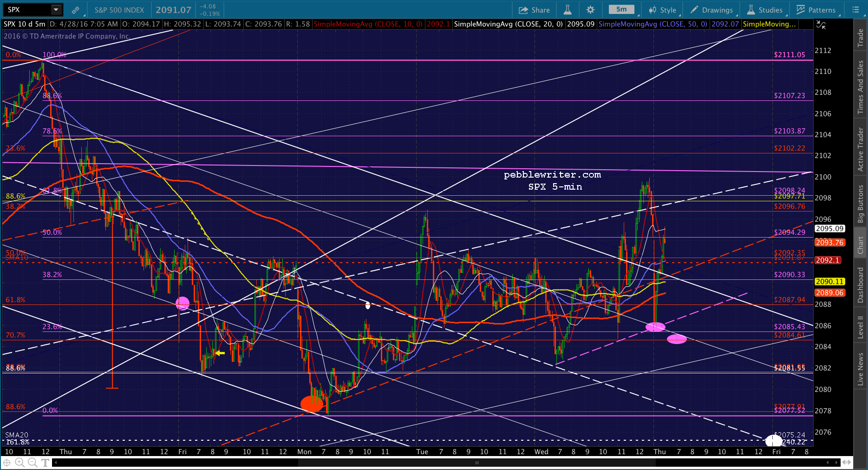Viewport: 868px width, 470px height.
Task: Open the SPX symbol dropdown arrow
Action: [x=56, y=10]
